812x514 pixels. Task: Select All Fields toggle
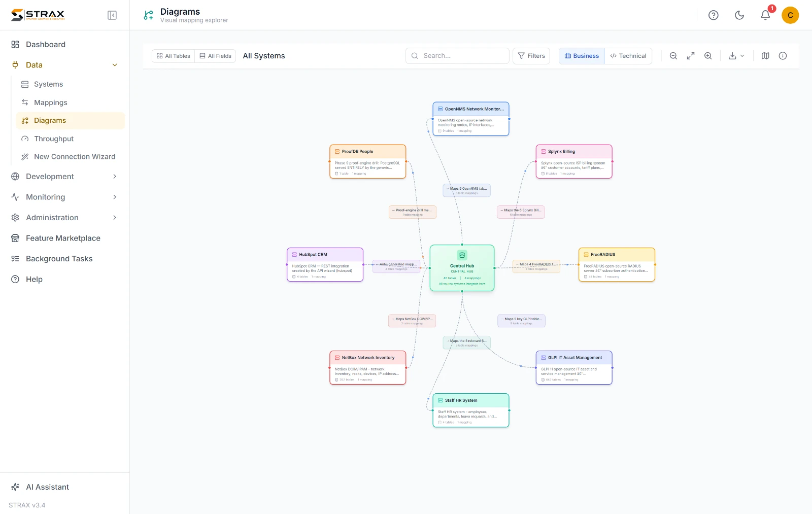click(x=215, y=56)
